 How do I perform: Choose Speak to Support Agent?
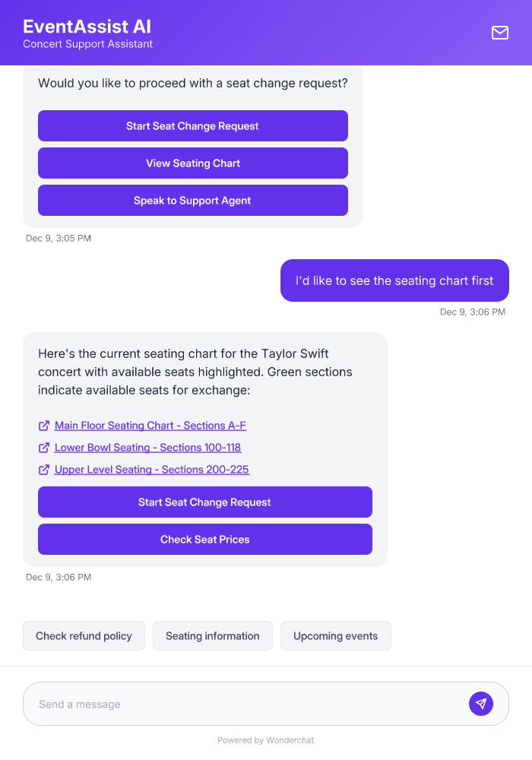(x=192, y=200)
